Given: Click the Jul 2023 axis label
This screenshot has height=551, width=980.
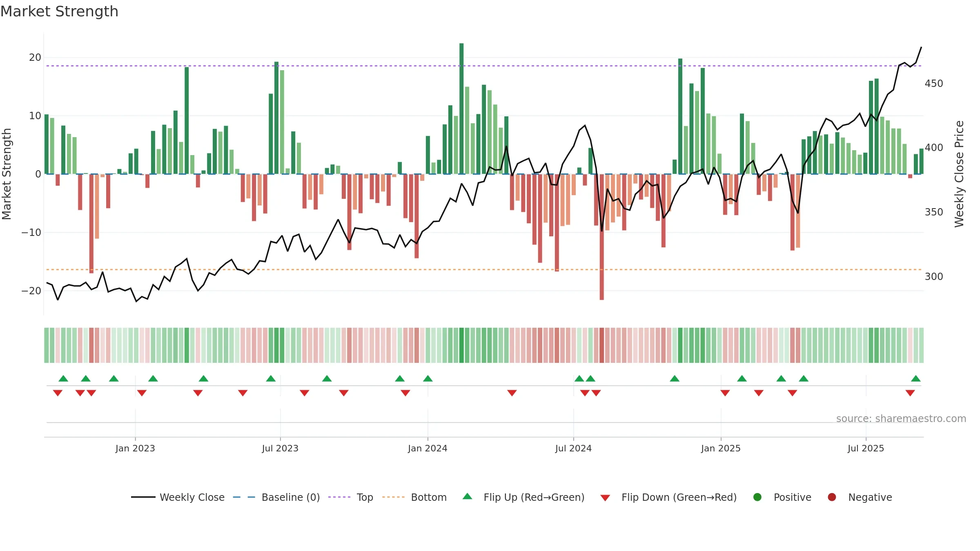Looking at the screenshot, I should point(280,448).
